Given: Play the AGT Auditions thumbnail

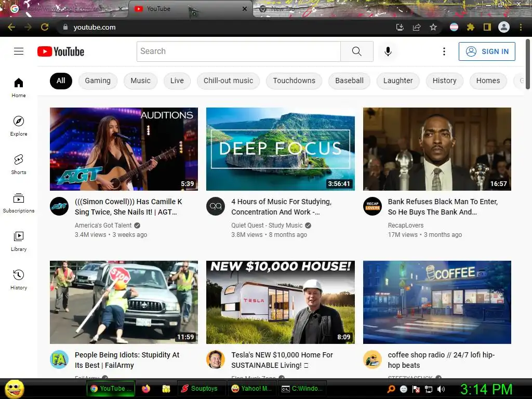Looking at the screenshot, I should tap(124, 149).
